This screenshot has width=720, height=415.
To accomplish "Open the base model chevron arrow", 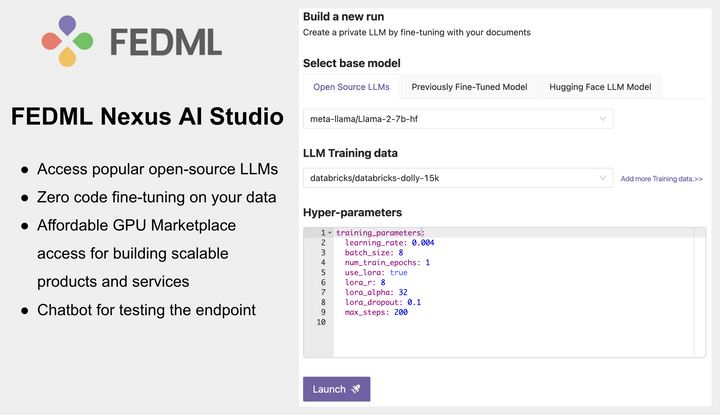I will 603,120.
